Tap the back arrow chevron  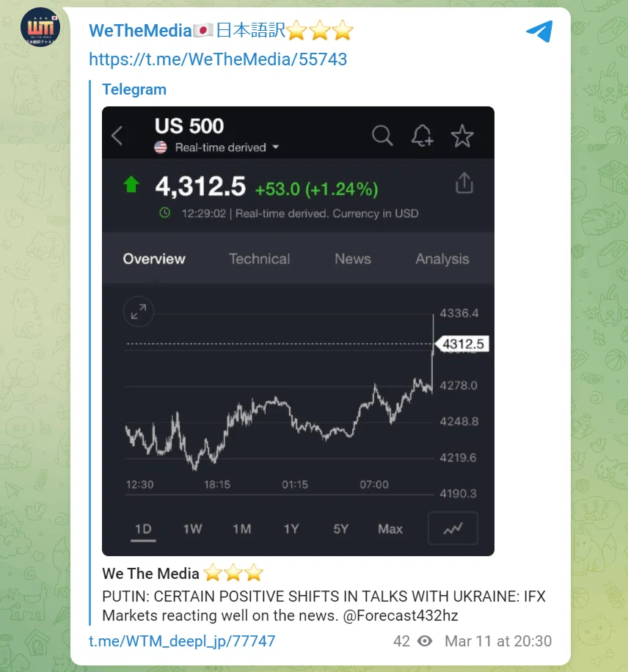pos(117,136)
